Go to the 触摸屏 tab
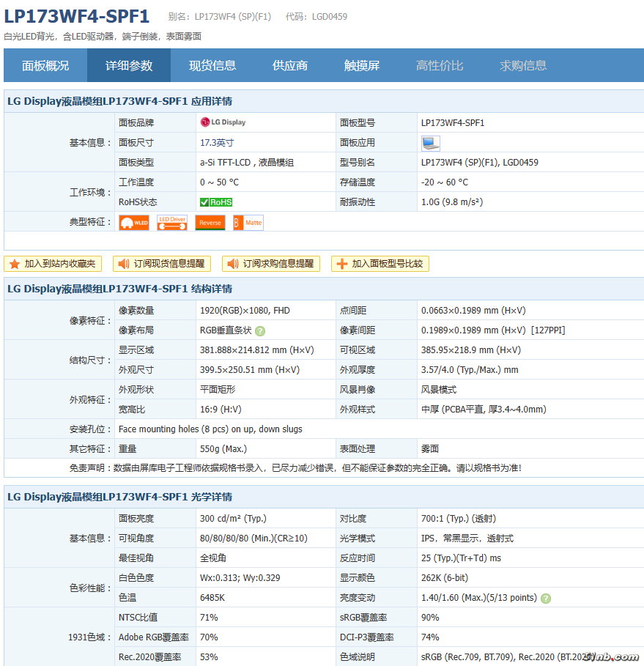This screenshot has height=666, width=644. [361, 65]
